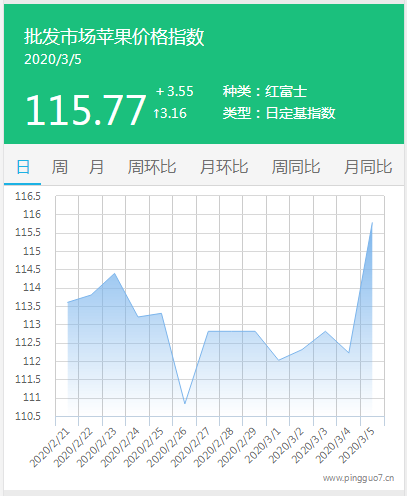
Task: Click the date 2020/3/5 in header
Action: coord(53,60)
